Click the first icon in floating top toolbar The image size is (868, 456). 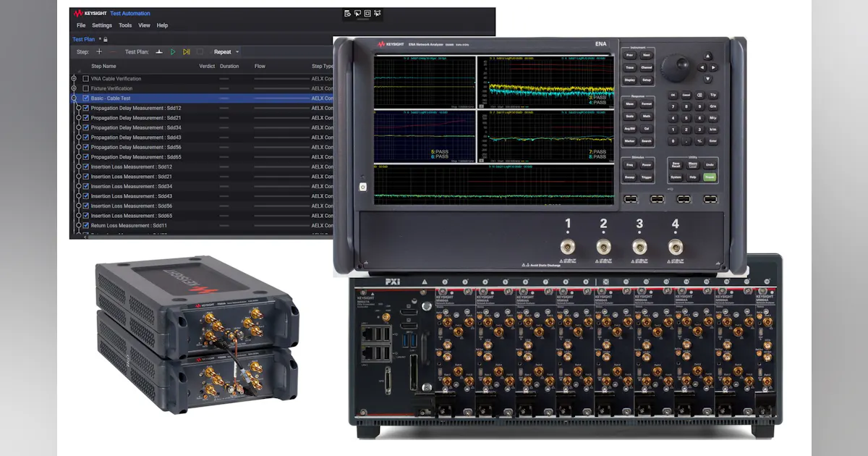pos(348,13)
